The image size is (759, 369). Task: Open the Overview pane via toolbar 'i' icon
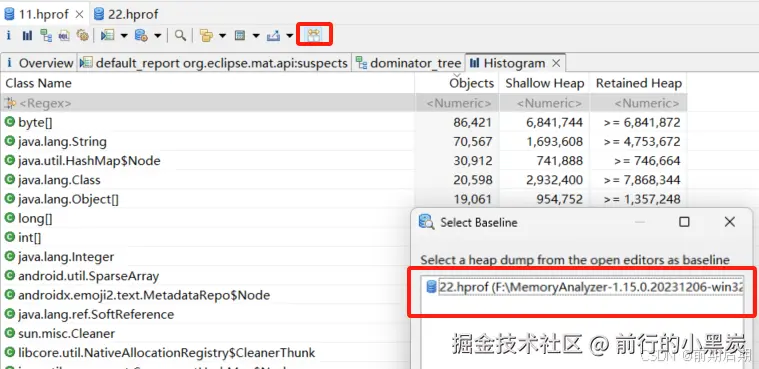(x=8, y=35)
